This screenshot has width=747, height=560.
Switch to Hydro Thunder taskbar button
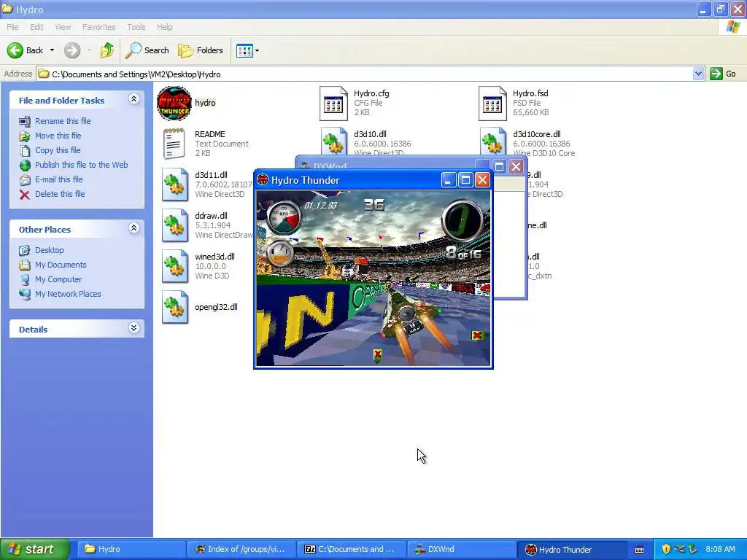[x=572, y=549]
